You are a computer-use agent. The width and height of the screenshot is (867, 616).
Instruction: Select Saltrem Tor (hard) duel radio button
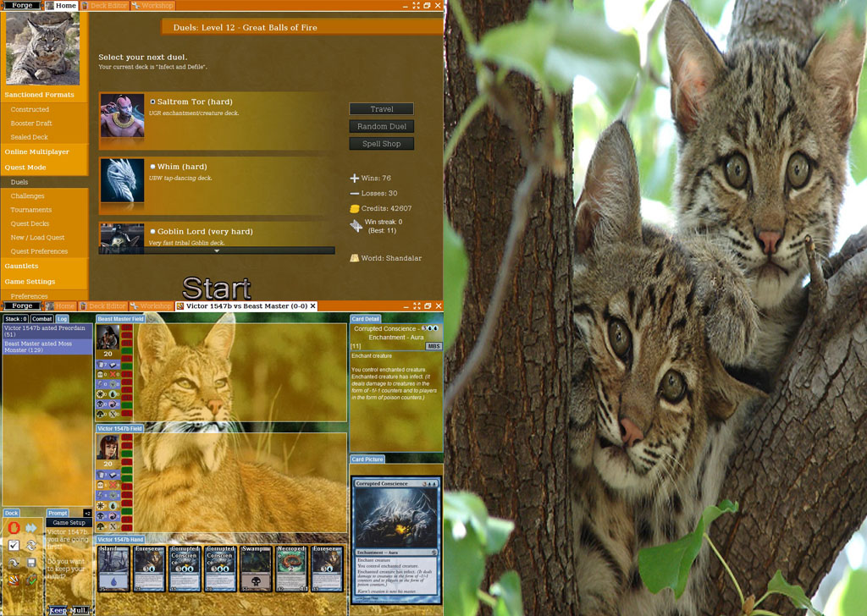coord(153,102)
